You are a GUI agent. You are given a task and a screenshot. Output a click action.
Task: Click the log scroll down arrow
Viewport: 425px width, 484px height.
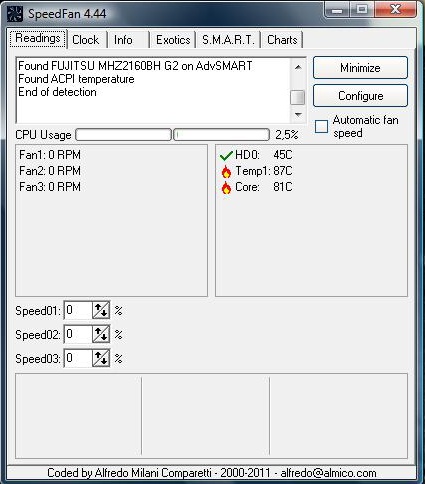point(298,115)
